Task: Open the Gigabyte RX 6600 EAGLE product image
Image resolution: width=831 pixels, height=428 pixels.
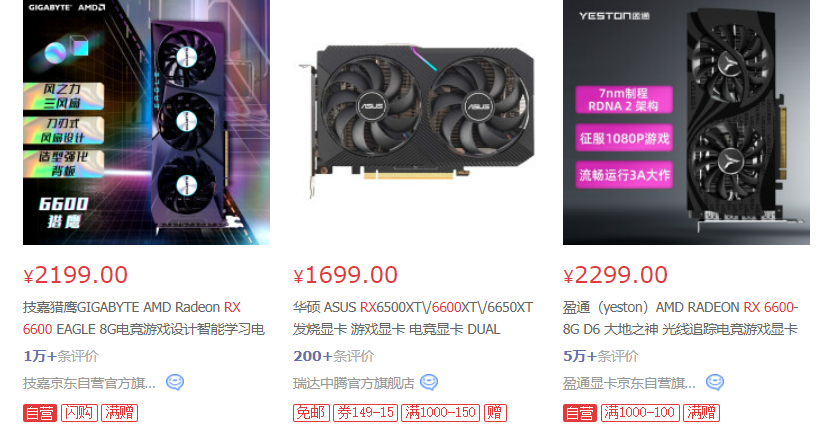Action: pos(146,122)
